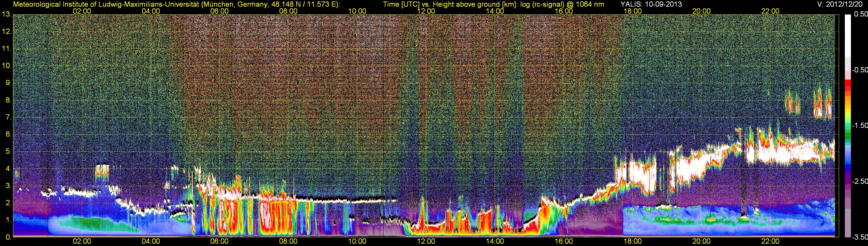This screenshot has width=868, height=246.
Task: Click the top-axis time label '04:00'
Action: tap(151, 11)
